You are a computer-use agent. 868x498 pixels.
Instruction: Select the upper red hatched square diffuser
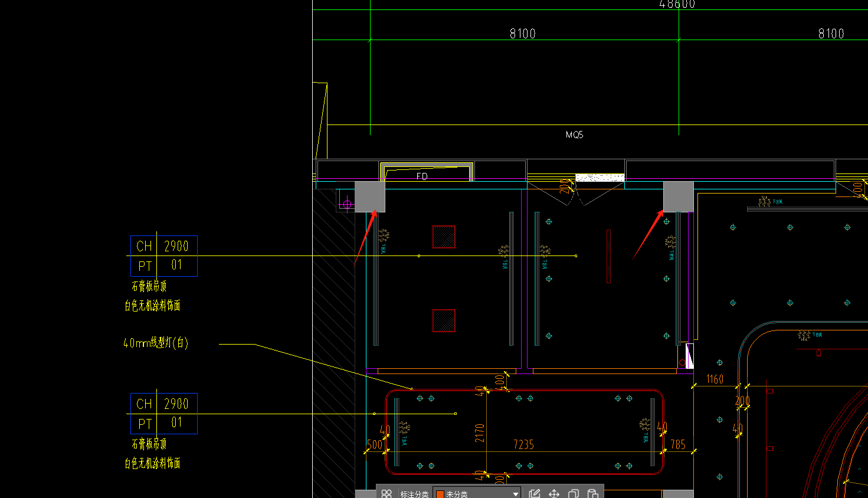(444, 237)
